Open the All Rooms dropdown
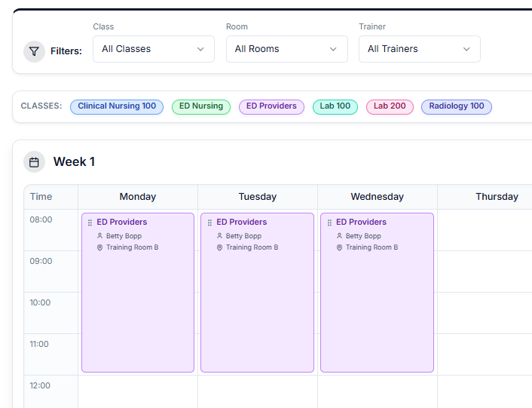 (286, 49)
